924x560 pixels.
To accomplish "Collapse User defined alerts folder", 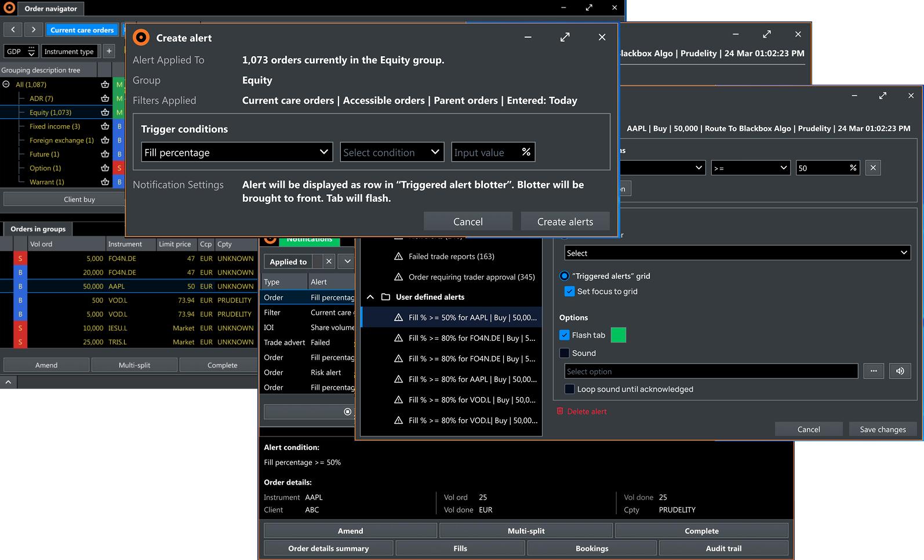I will click(370, 297).
